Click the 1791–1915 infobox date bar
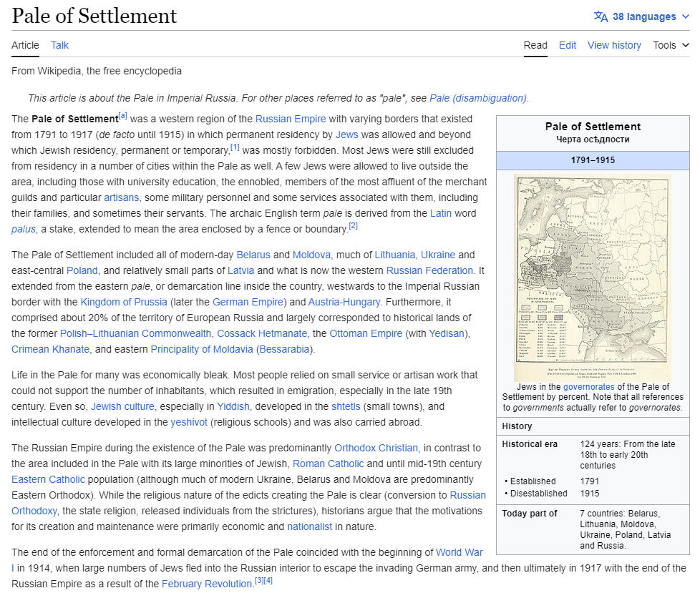This screenshot has width=700, height=598. [593, 160]
